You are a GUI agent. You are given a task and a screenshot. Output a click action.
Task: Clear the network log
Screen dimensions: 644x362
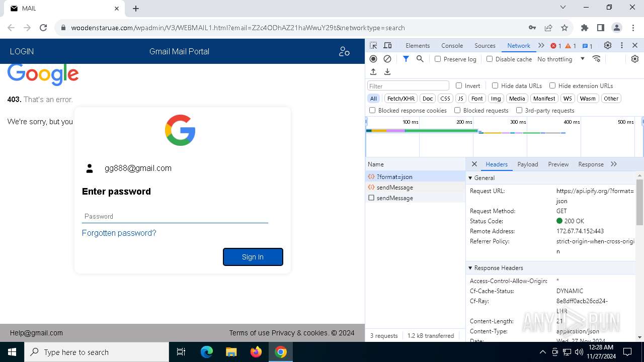(x=387, y=59)
